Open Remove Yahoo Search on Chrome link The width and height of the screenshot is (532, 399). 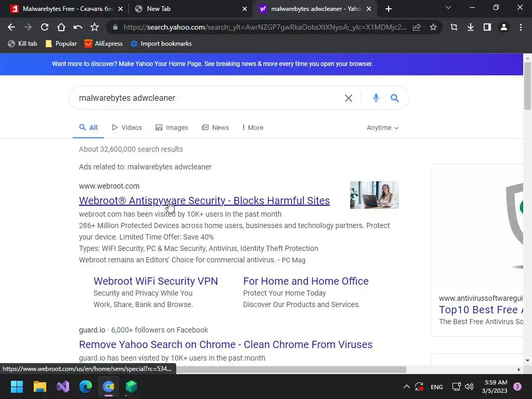pyautogui.click(x=225, y=344)
